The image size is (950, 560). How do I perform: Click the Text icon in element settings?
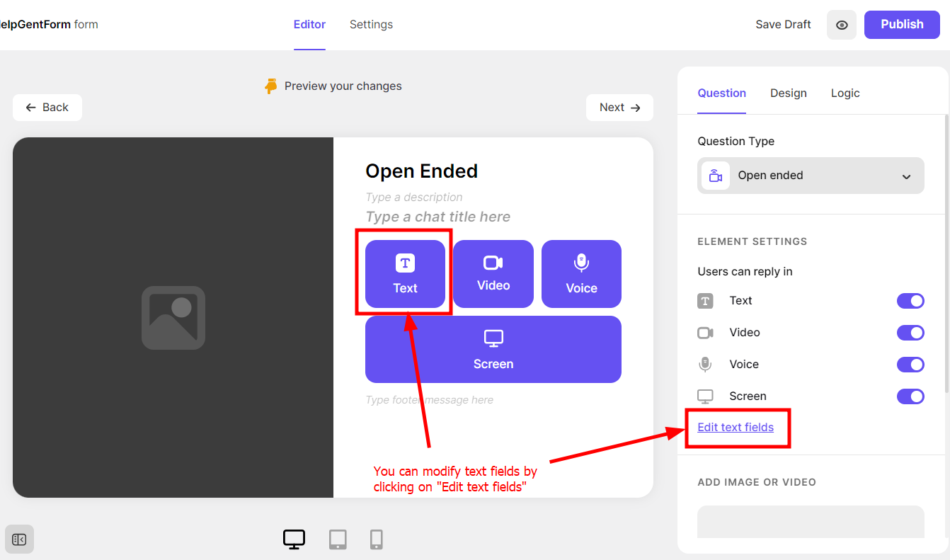[705, 301]
